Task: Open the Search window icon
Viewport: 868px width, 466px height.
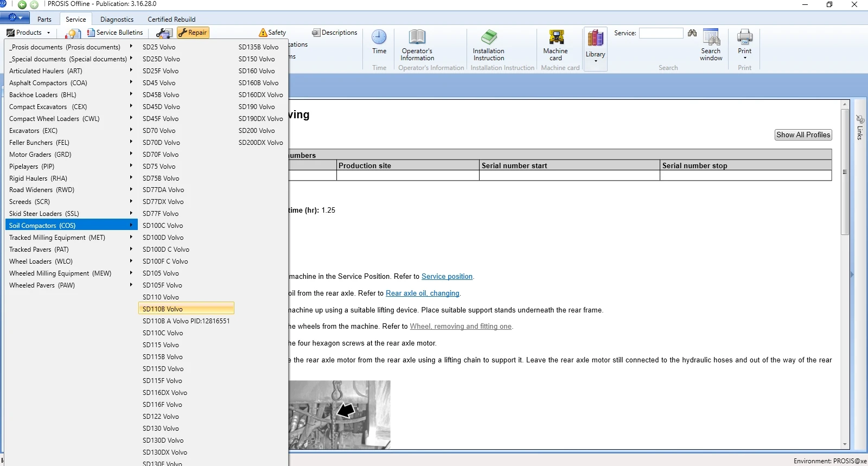Action: pos(711,38)
